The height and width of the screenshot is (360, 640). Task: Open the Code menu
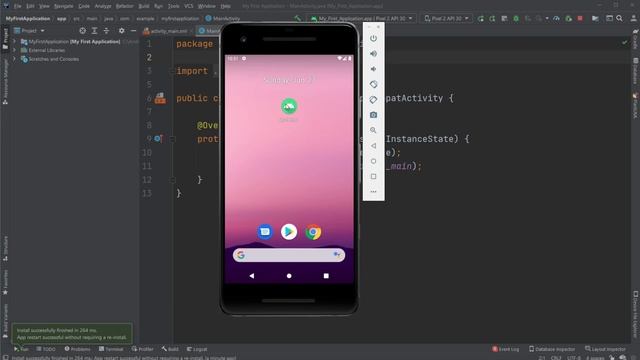[x=84, y=6]
